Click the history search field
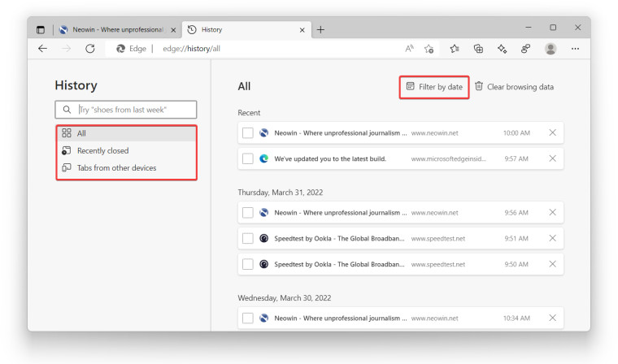This screenshot has width=618, height=364. tap(126, 110)
